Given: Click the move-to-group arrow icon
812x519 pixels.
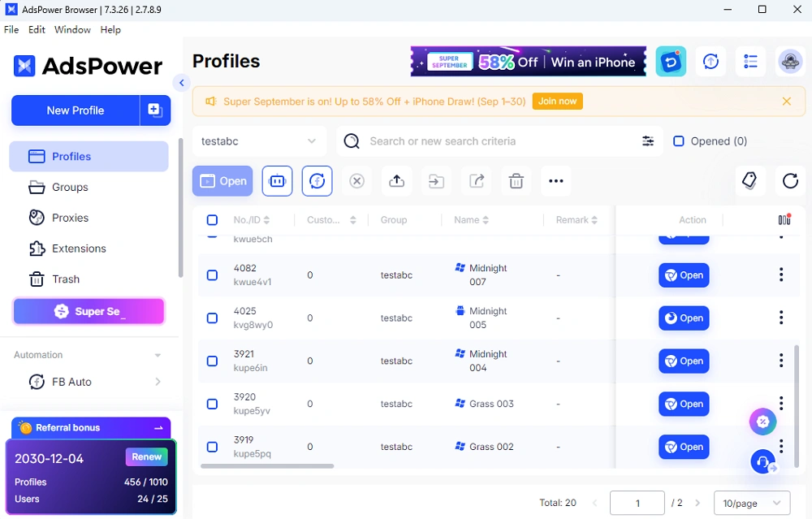Looking at the screenshot, I should [x=437, y=181].
